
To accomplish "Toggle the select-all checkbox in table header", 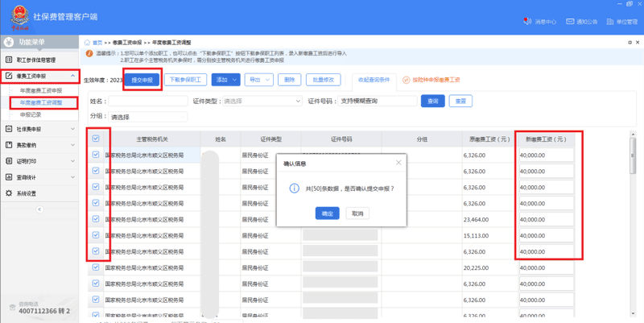I will pos(96,139).
